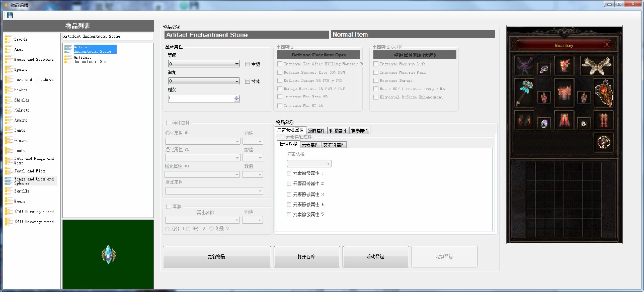Click the item search field above list
The image size is (644, 292).
tap(108, 37)
